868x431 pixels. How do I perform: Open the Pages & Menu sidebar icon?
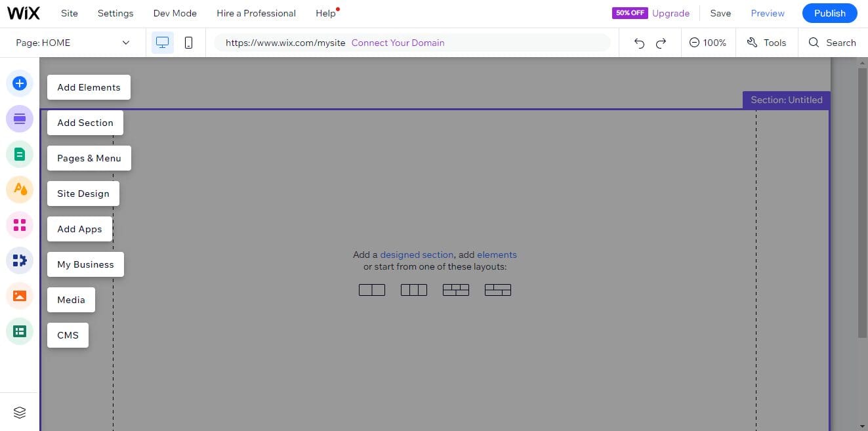pos(20,154)
